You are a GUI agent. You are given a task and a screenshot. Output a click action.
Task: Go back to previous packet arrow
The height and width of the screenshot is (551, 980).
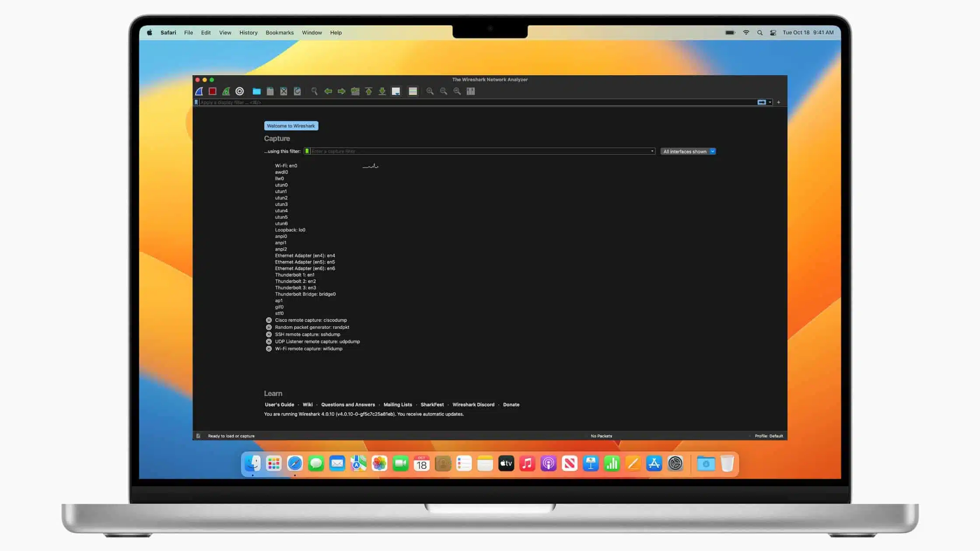[x=328, y=91]
